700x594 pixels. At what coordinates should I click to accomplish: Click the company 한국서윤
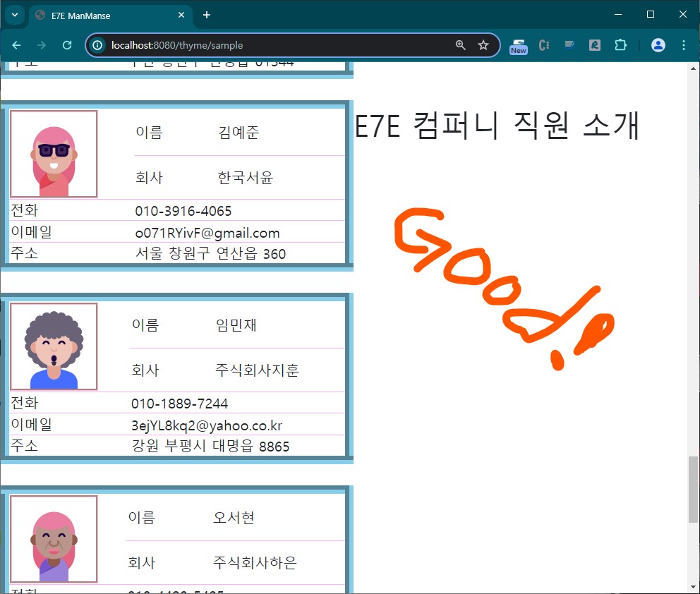[x=245, y=178]
